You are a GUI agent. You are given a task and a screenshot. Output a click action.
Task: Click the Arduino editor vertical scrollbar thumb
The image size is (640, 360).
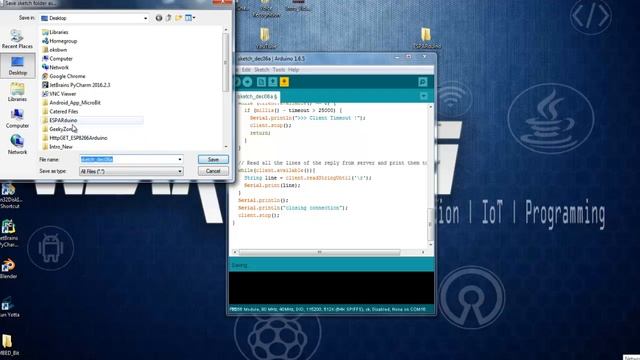coord(430,224)
